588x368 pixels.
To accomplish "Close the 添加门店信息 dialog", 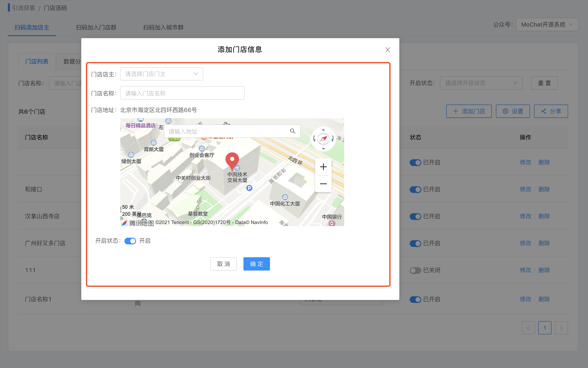I will pyautogui.click(x=388, y=50).
